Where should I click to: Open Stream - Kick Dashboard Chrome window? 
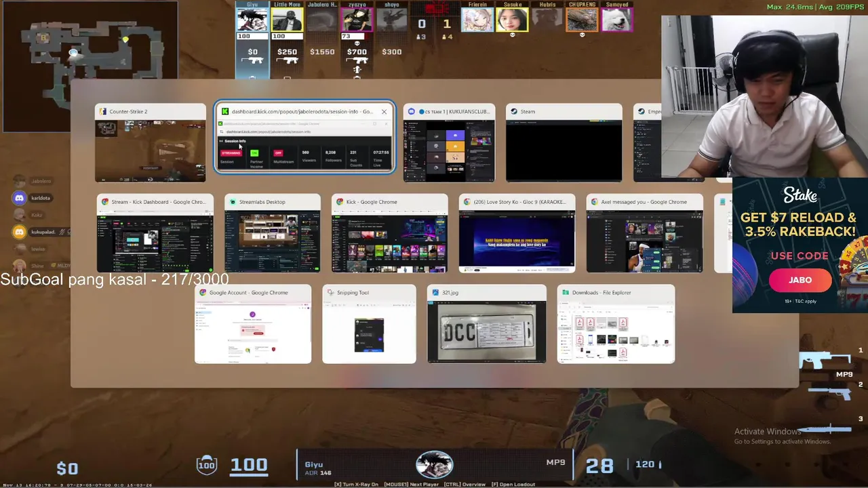pos(155,233)
